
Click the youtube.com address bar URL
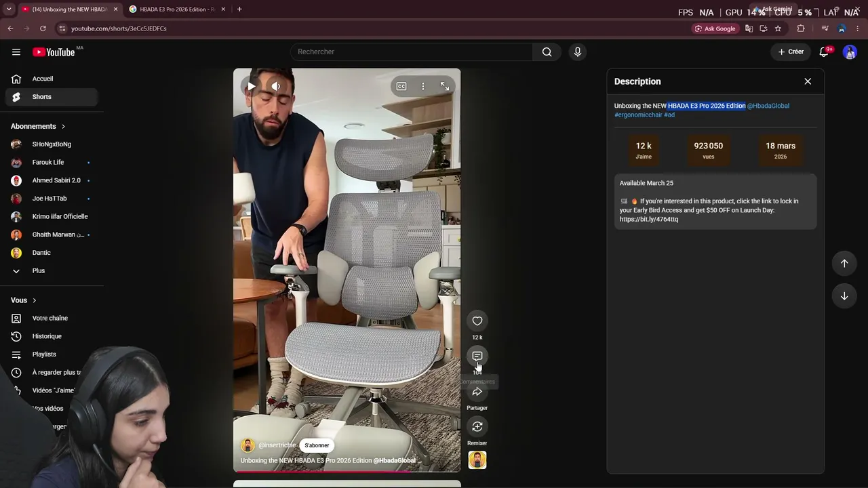coord(119,28)
